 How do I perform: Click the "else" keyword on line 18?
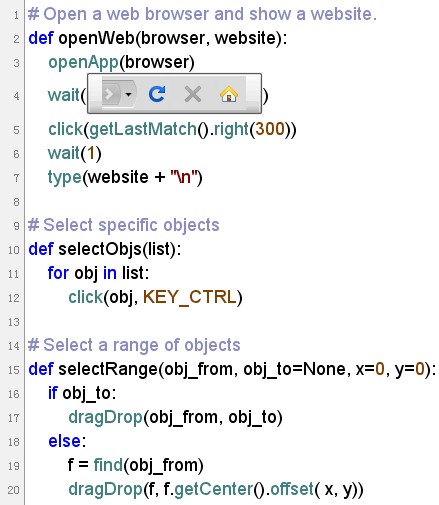[x=64, y=441]
